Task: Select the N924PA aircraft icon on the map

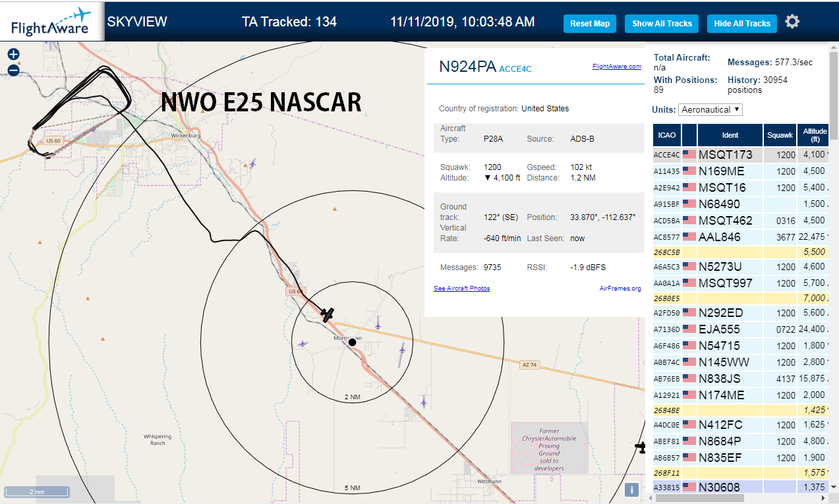Action: point(328,315)
